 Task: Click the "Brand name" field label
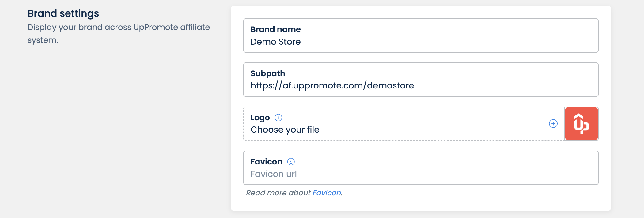coord(275,29)
